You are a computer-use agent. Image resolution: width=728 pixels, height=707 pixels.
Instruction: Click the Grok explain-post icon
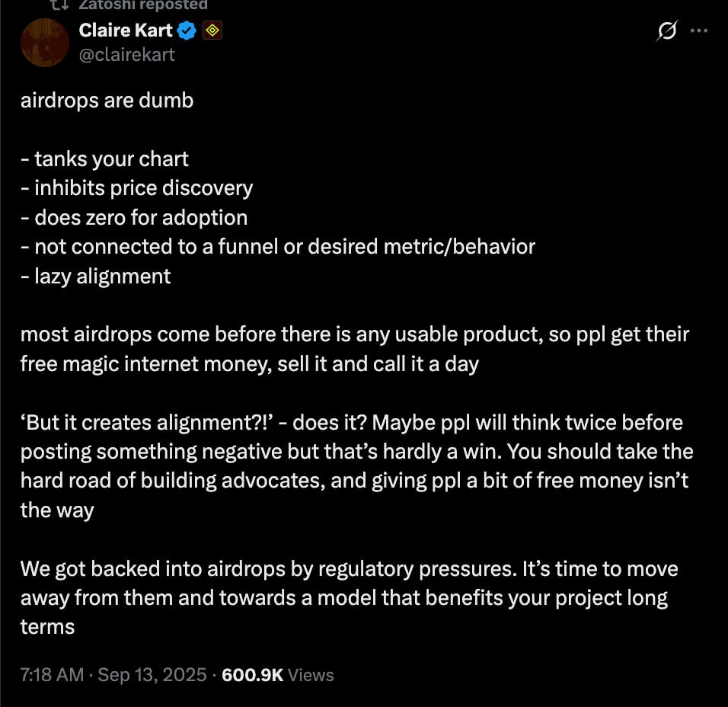[667, 30]
